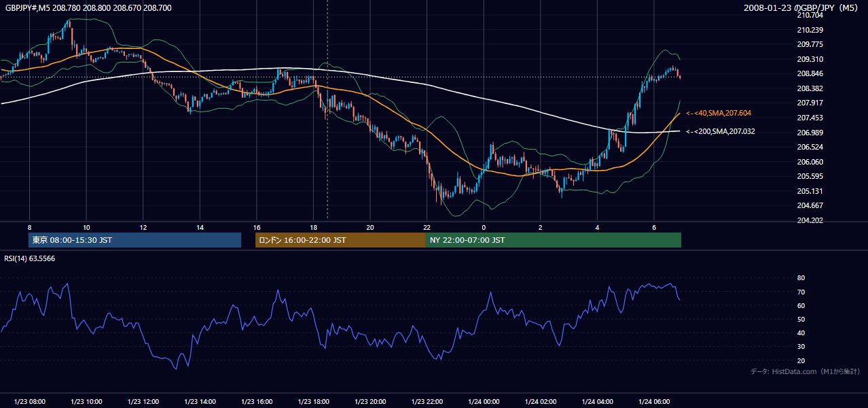Image resolution: width=868 pixels, height=408 pixels.
Task: Click price axis value 204.667
Action: tap(810, 205)
